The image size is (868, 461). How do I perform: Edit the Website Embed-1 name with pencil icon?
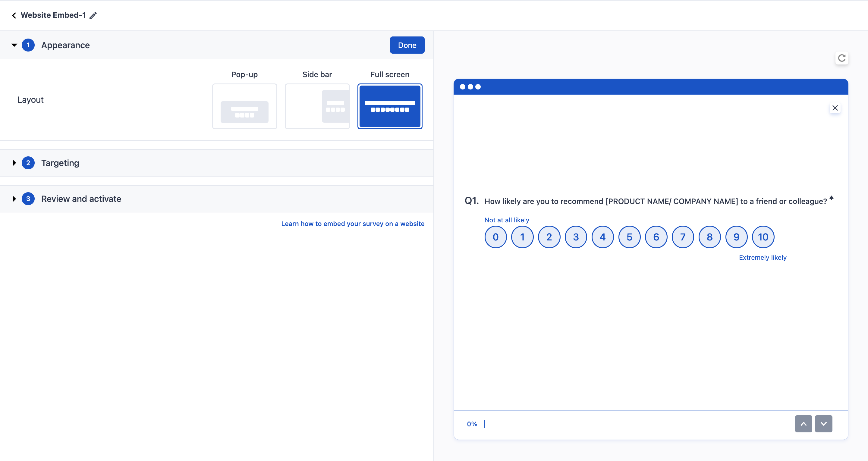[93, 15]
